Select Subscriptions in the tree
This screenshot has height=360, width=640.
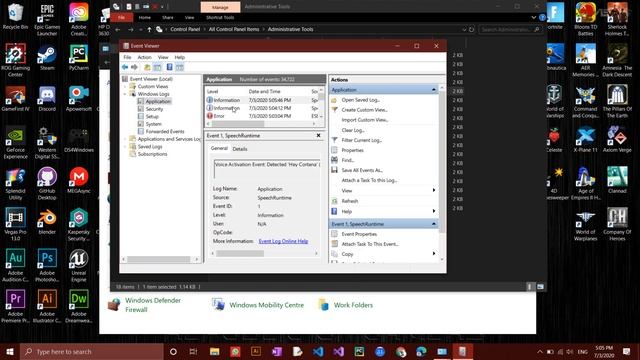click(152, 154)
